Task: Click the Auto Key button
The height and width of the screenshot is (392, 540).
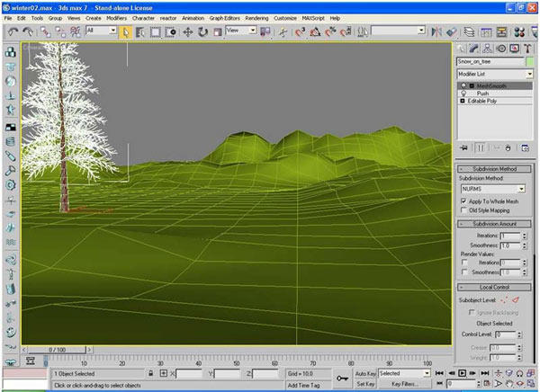Action: pyautogui.click(x=364, y=372)
